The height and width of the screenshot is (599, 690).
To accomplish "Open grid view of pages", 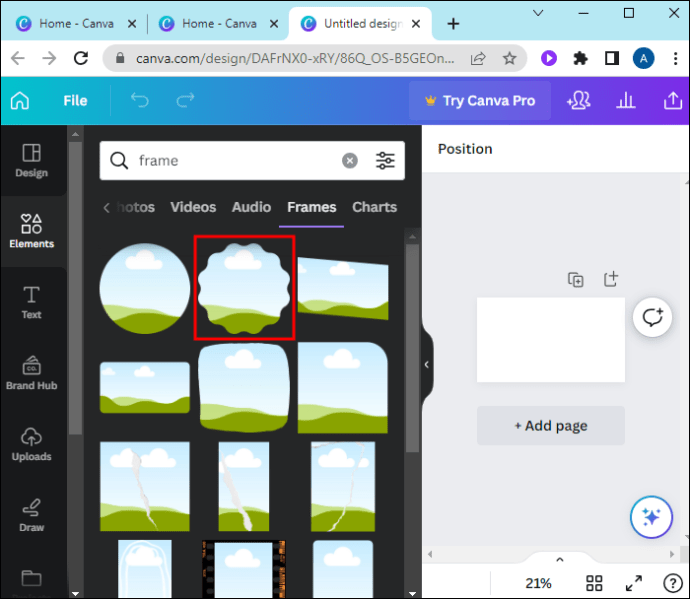I will [x=594, y=583].
